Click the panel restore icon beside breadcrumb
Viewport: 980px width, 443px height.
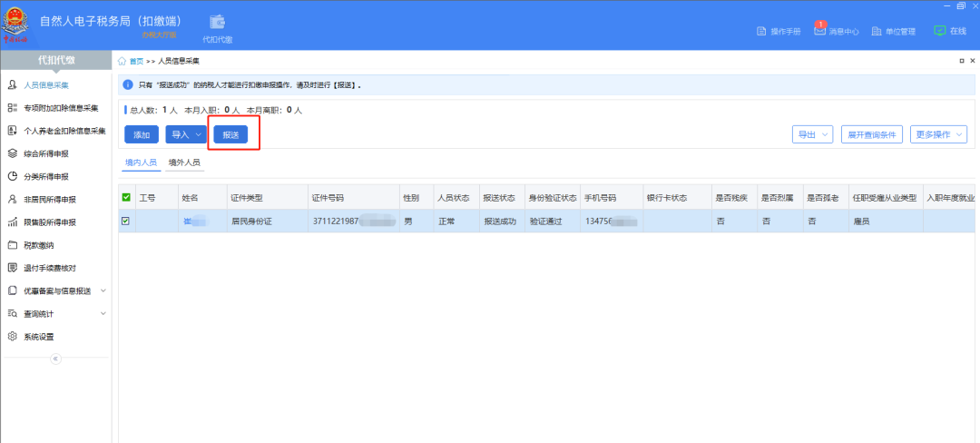[x=961, y=61]
